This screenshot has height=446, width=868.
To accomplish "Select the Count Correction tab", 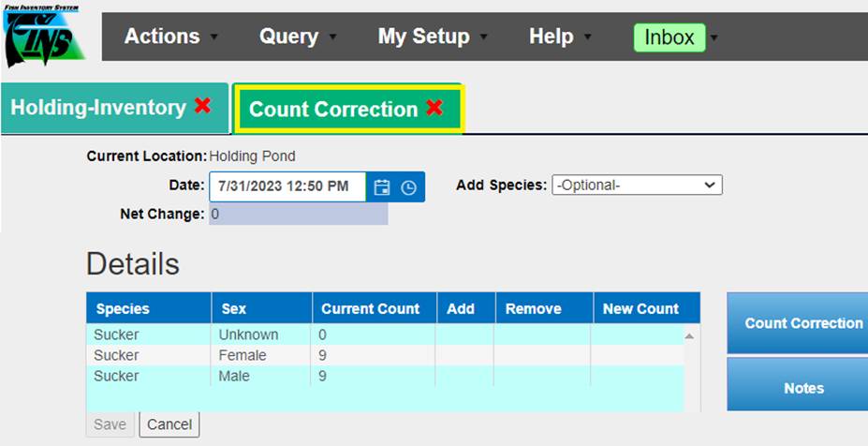I will 332,110.
